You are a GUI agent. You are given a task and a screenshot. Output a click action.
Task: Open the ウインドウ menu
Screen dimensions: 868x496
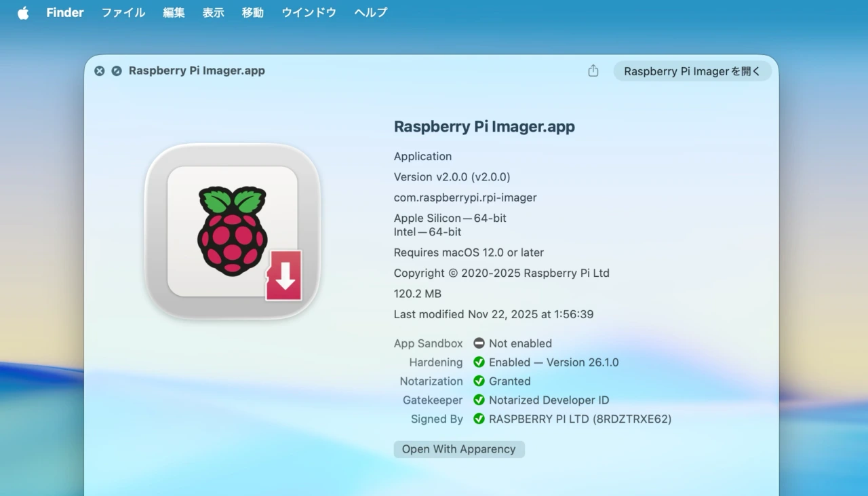click(x=309, y=12)
